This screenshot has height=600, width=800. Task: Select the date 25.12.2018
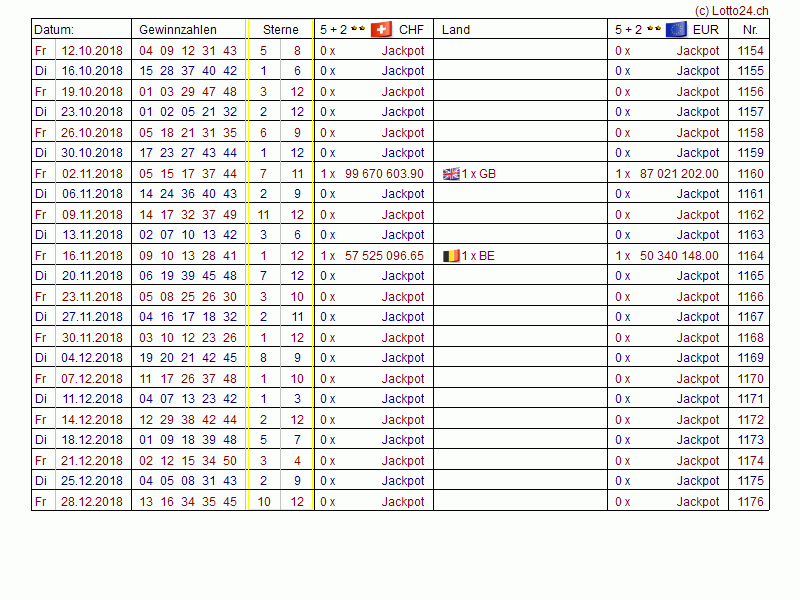pos(92,481)
